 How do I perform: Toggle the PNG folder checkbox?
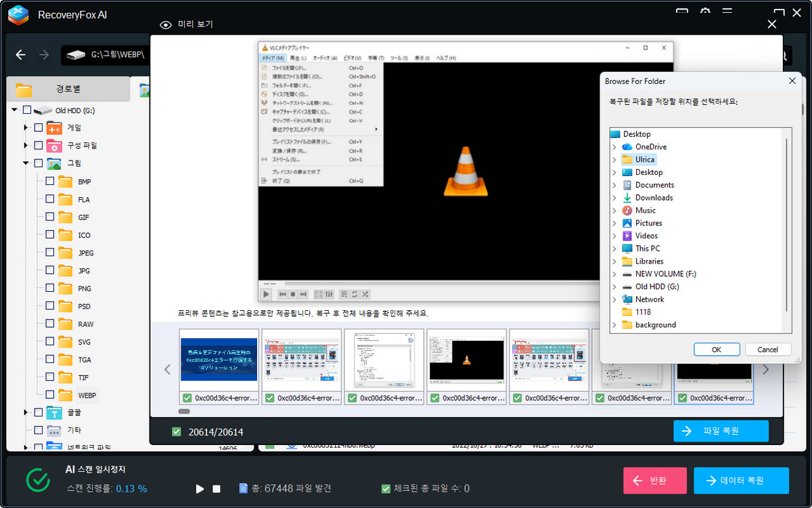click(49, 289)
